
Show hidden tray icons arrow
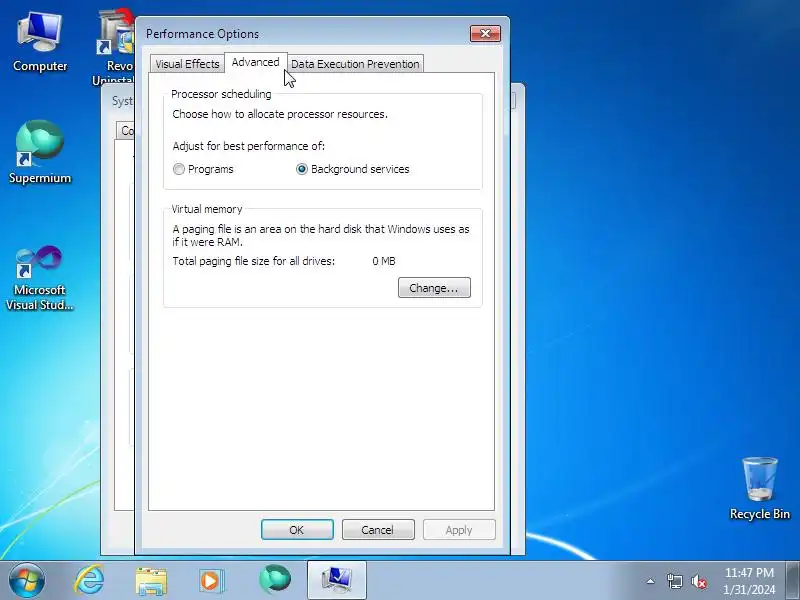coord(651,581)
